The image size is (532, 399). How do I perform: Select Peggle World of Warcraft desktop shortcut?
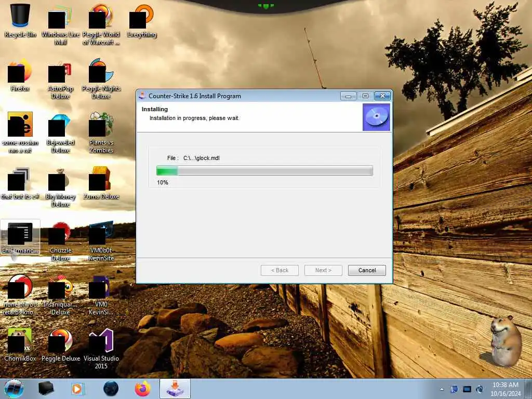tap(101, 24)
